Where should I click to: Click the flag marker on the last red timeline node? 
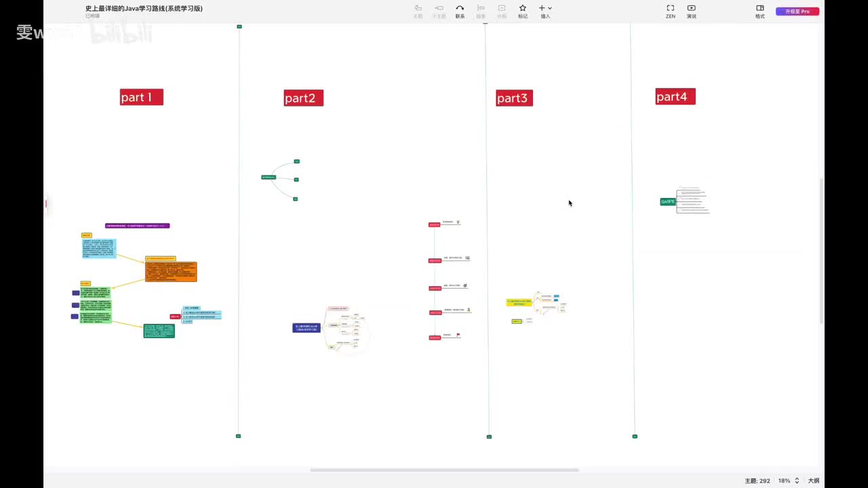[458, 335]
